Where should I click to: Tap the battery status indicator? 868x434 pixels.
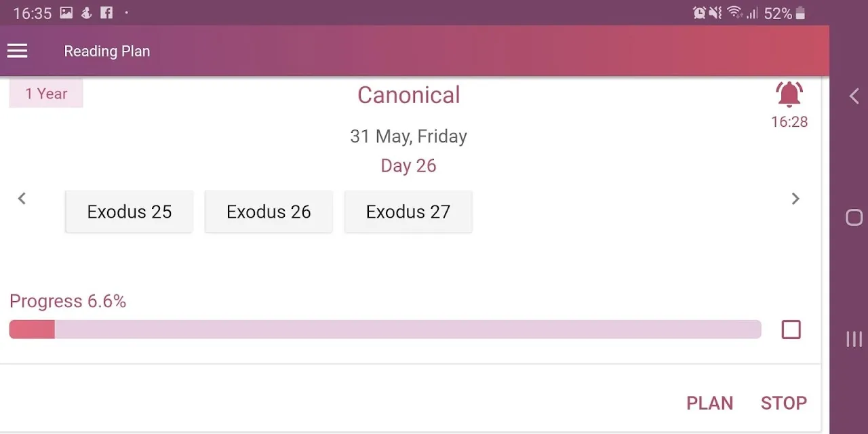coord(800,13)
